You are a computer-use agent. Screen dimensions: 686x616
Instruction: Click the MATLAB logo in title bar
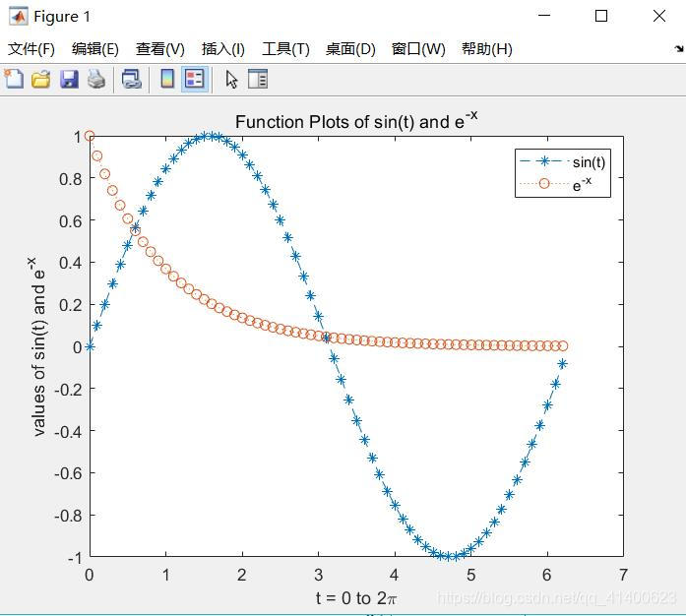19,17
